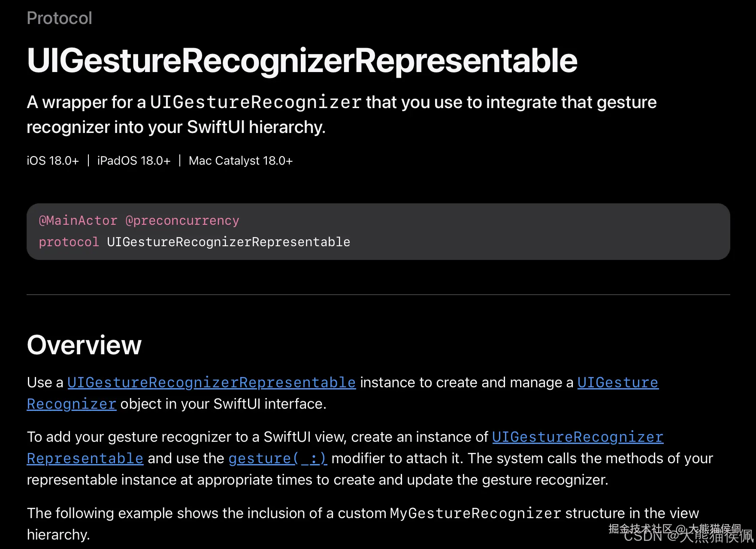Click the @preconcurrency attribute in the code block

click(182, 220)
